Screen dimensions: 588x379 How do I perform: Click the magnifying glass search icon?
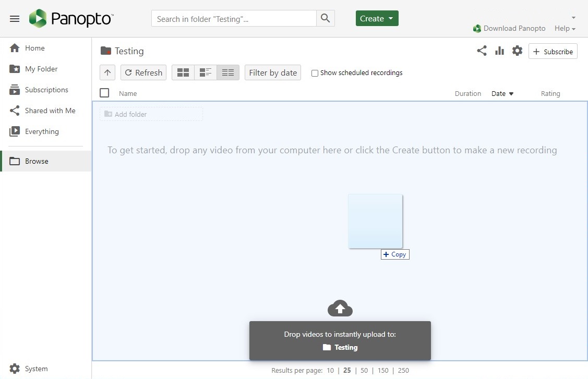(325, 18)
